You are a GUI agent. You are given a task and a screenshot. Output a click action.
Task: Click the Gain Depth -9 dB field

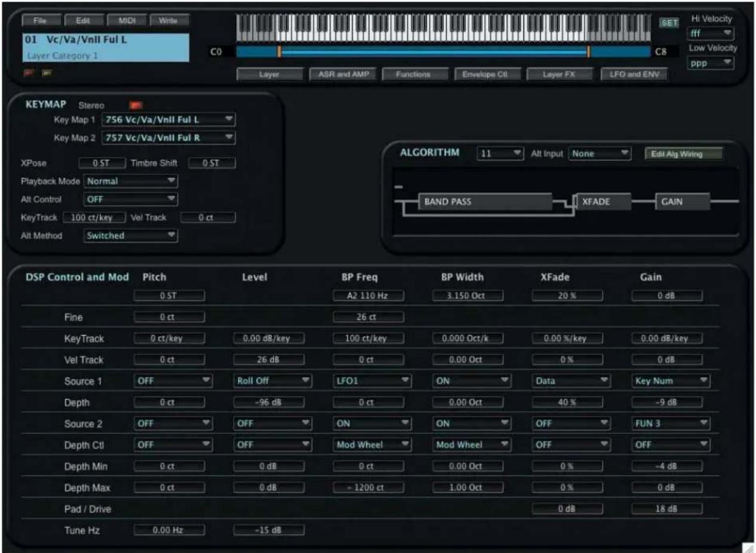[x=668, y=403]
